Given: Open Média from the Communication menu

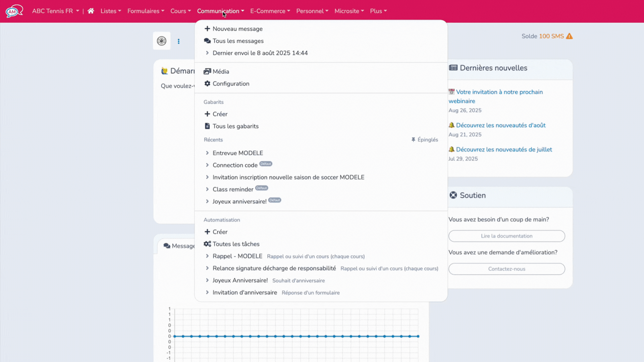Looking at the screenshot, I should [220, 71].
